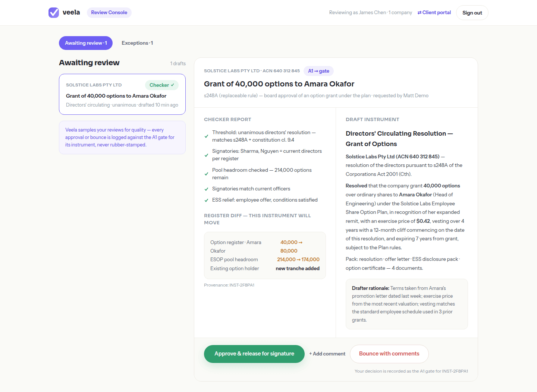Click the '214,000 → 174,000' headroom value

(x=298, y=259)
